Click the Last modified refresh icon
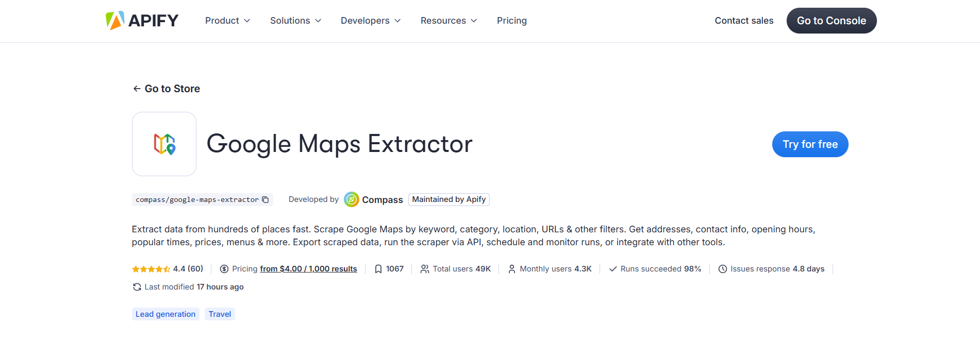Screen dimensions: 980x340 [137, 287]
